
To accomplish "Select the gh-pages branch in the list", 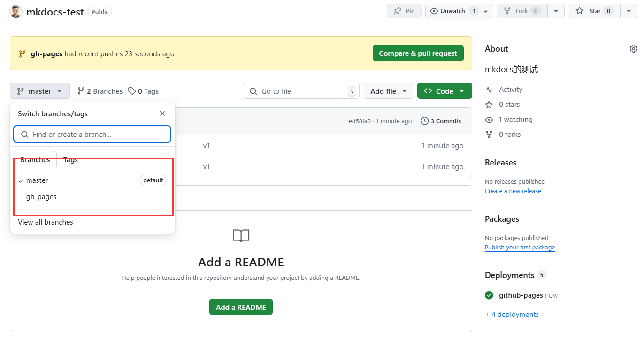I will [92, 197].
